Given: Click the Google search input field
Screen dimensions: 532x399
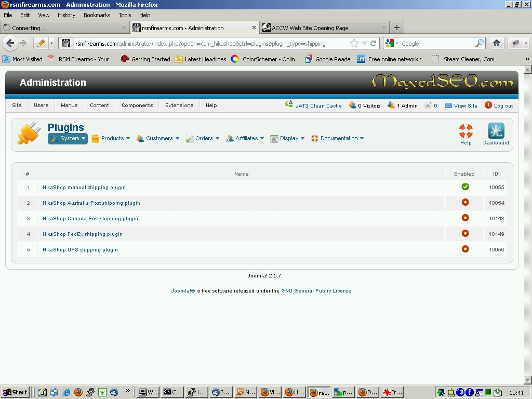Looking at the screenshot, I should coord(437,44).
